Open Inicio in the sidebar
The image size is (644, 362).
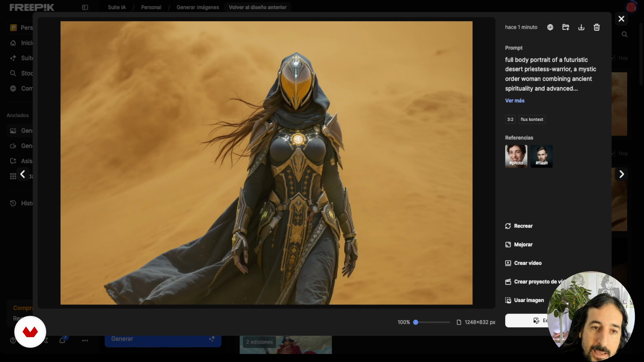tap(21, 43)
